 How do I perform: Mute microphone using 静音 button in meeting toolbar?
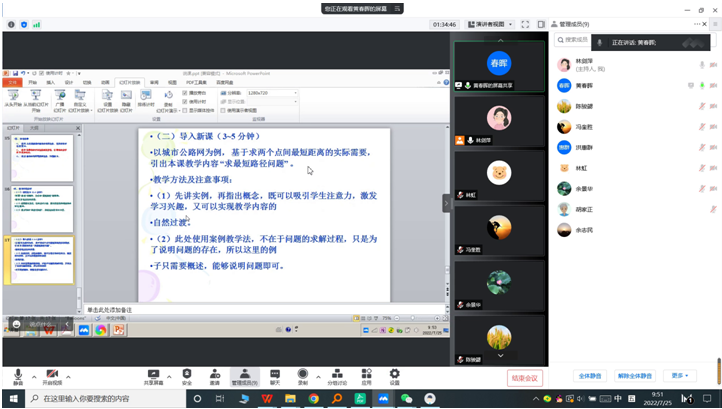(17, 377)
